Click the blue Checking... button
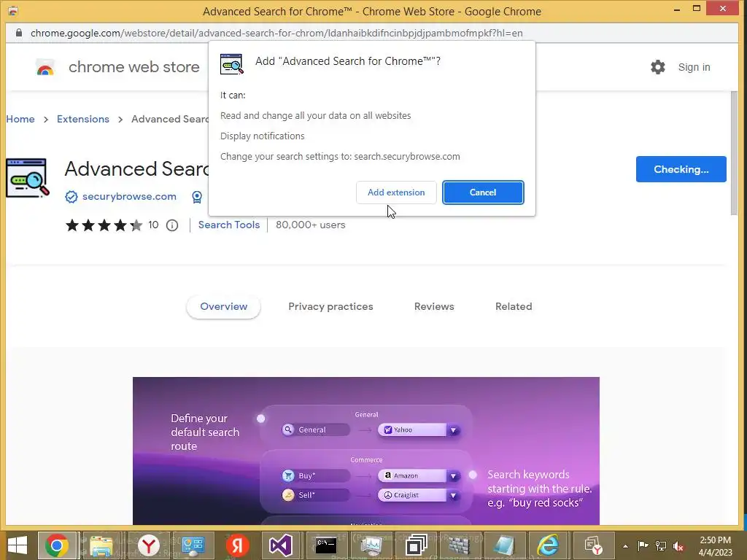Viewport: 747px width, 560px height. coord(681,169)
